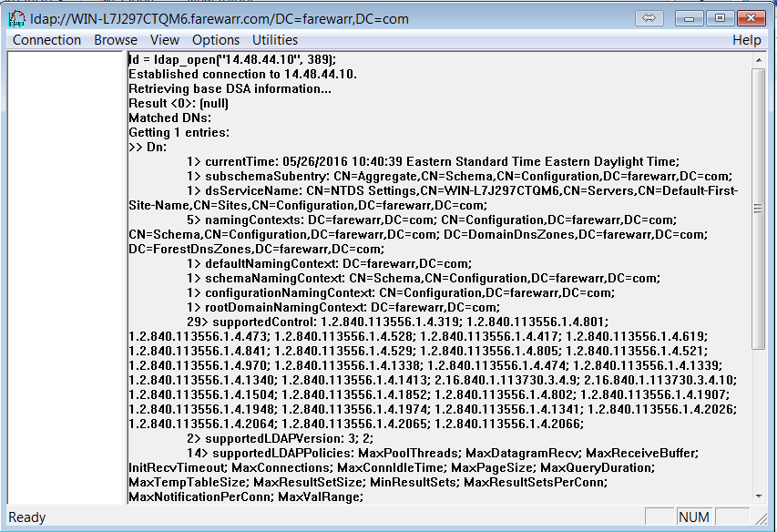Click the DC=ForestDnsZones line
The height and width of the screenshot is (532, 777).
[x=257, y=250]
